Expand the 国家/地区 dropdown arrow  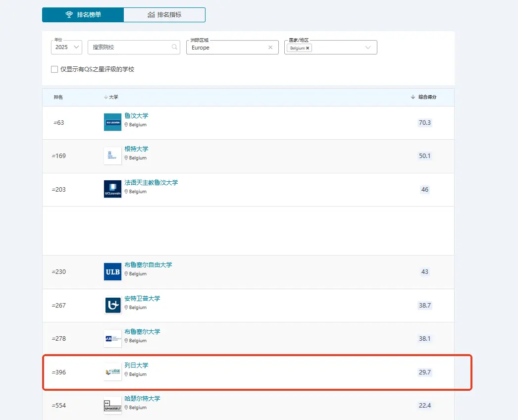click(367, 48)
